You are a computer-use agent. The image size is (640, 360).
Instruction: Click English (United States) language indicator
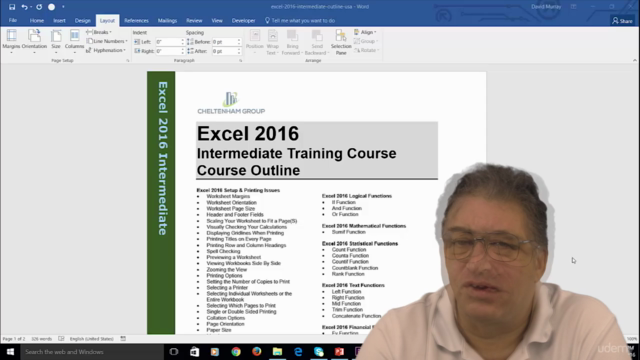(x=91, y=339)
